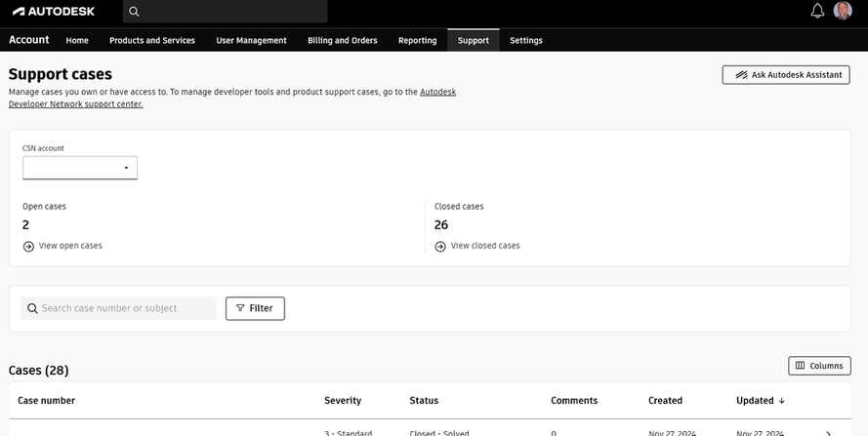The width and height of the screenshot is (868, 436).
Task: Click the Open cases label
Action: (44, 207)
